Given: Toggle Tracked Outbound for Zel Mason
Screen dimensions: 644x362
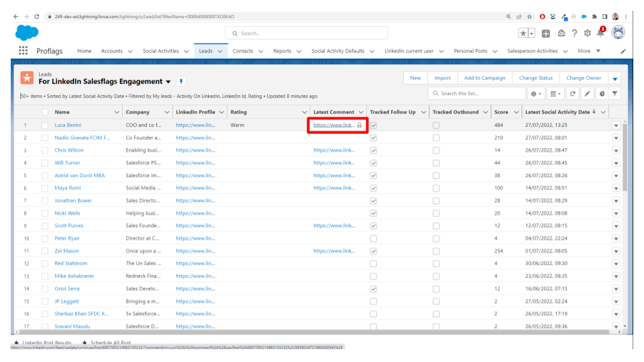Looking at the screenshot, I should (x=436, y=251).
